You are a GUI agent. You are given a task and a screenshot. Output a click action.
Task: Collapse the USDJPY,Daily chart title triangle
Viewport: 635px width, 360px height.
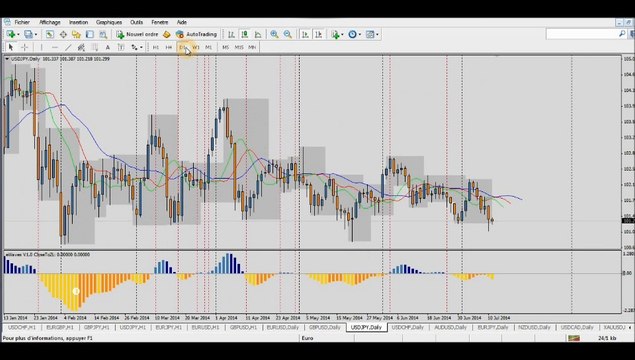tap(7, 59)
